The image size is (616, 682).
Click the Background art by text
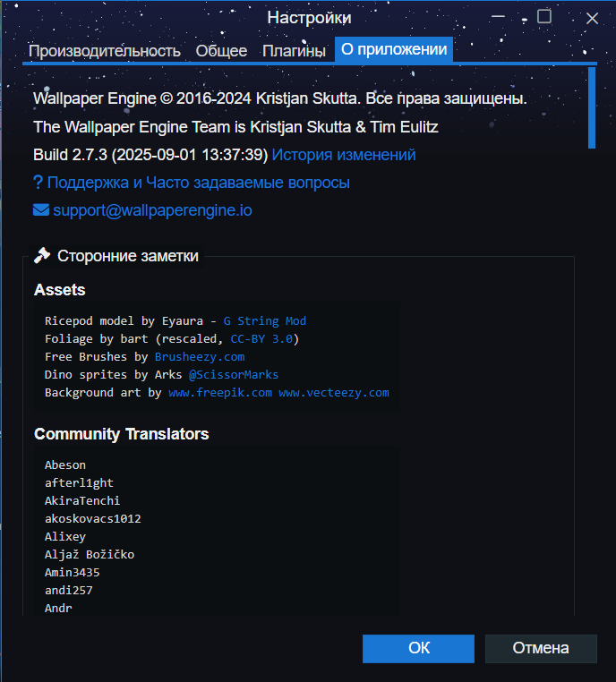coord(103,392)
